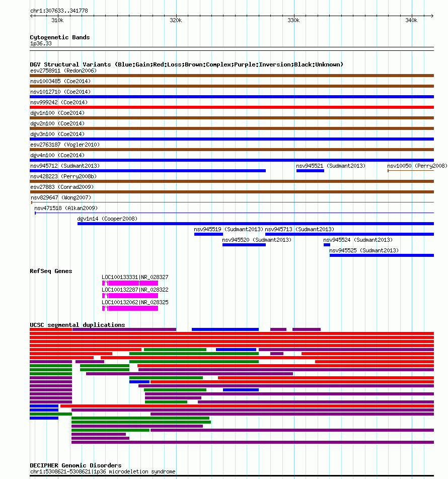The width and height of the screenshot is (448, 479).
Task: Click the 1p36.33 band label
Action: click(41, 44)
